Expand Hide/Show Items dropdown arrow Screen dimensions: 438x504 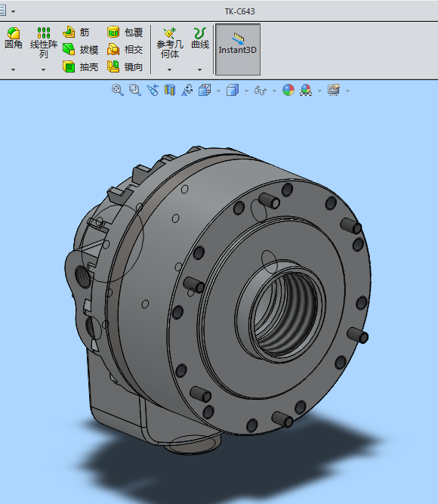tap(274, 91)
